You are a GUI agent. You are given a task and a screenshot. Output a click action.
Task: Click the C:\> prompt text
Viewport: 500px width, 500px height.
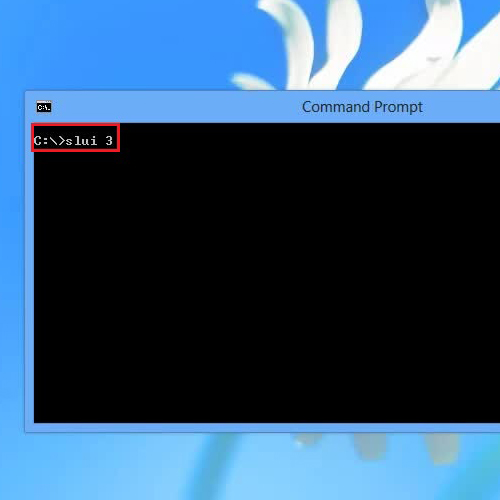tap(49, 141)
